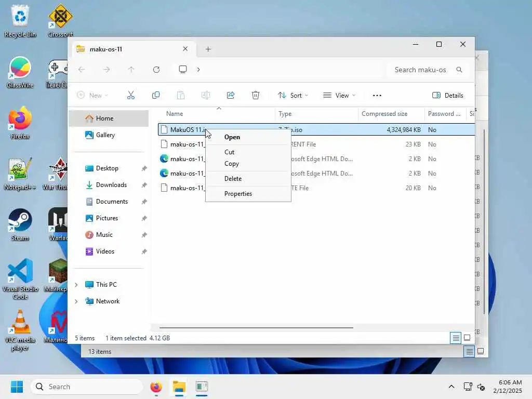Open GlassWire desktop shortcut
This screenshot has height=399, width=532.
pos(20,72)
